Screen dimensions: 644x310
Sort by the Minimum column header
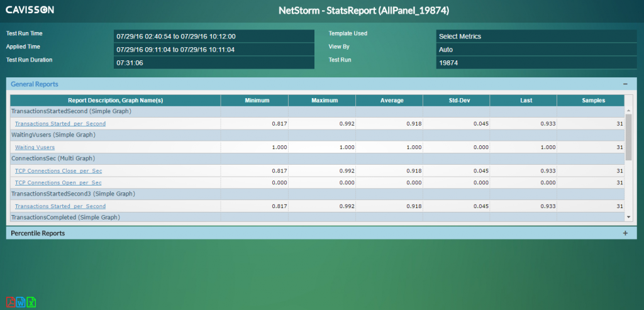tap(254, 100)
